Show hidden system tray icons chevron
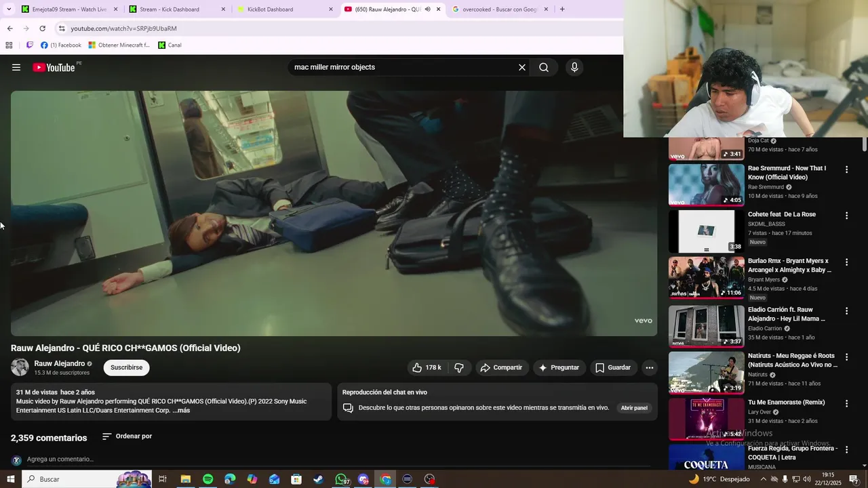This screenshot has width=868, height=488. 764,479
